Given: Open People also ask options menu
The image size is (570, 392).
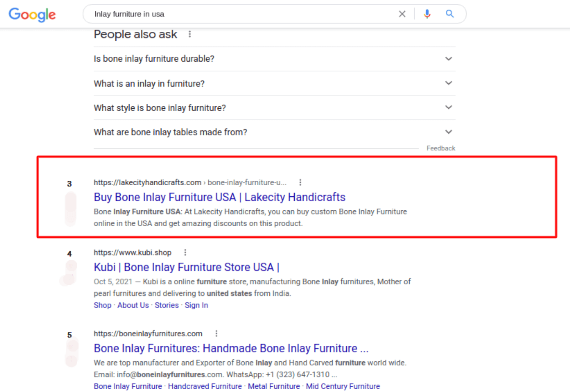Looking at the screenshot, I should pyautogui.click(x=190, y=34).
